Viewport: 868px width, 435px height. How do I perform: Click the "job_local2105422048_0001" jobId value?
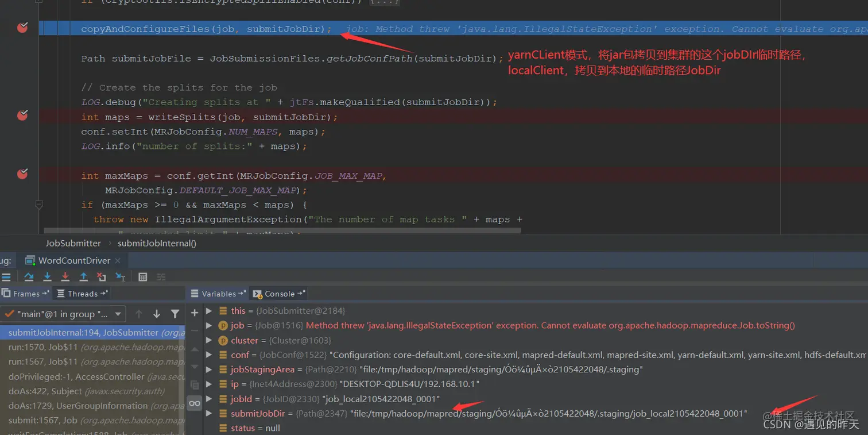[x=381, y=399]
